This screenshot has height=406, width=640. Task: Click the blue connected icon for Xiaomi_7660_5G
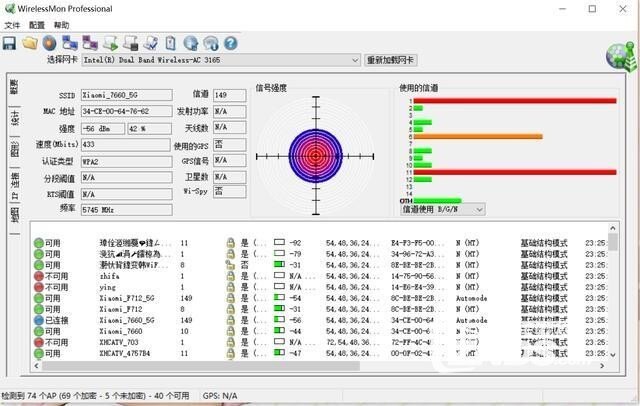click(39, 321)
